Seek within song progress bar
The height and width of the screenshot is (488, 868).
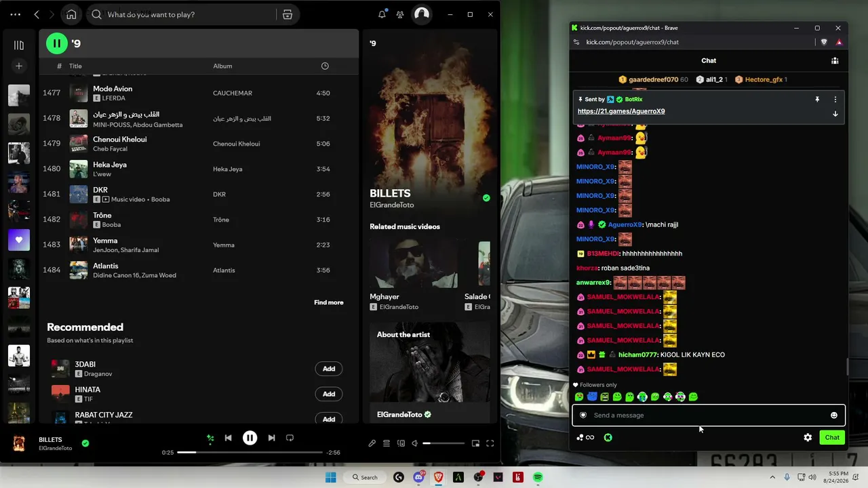click(250, 452)
